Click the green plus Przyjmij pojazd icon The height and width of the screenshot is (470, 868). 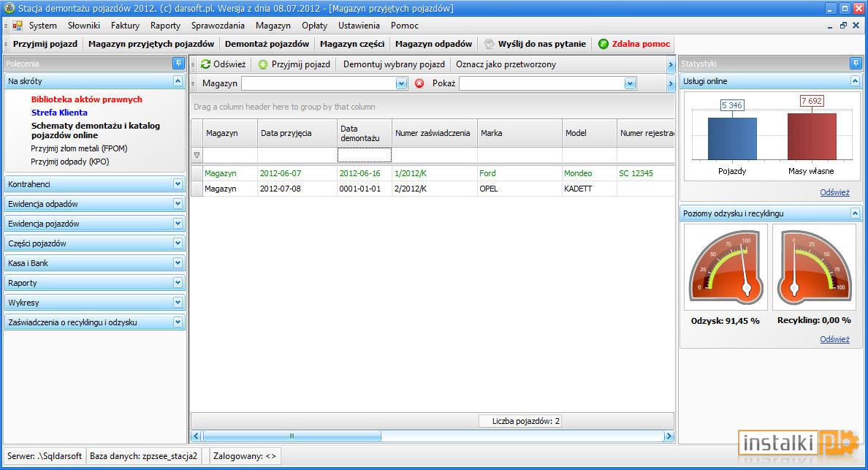[263, 65]
